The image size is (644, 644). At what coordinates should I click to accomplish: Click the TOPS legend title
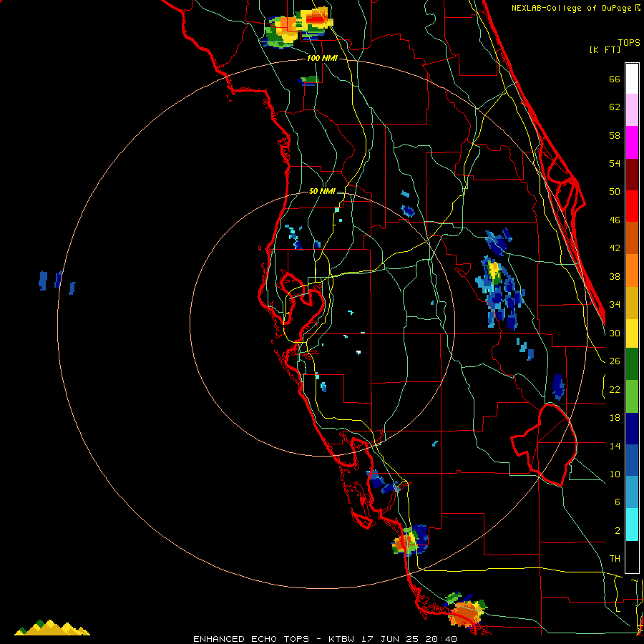pos(629,42)
